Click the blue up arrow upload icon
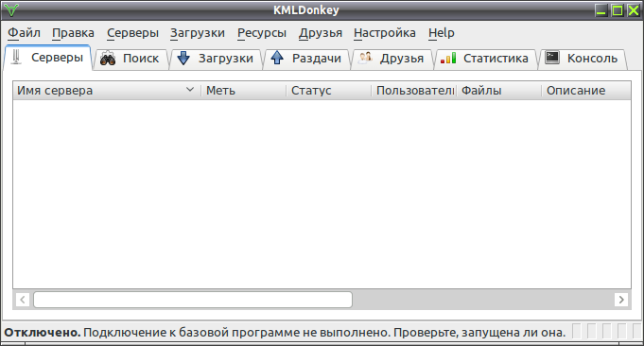Viewport: 644px width, 346px height. 277,58
